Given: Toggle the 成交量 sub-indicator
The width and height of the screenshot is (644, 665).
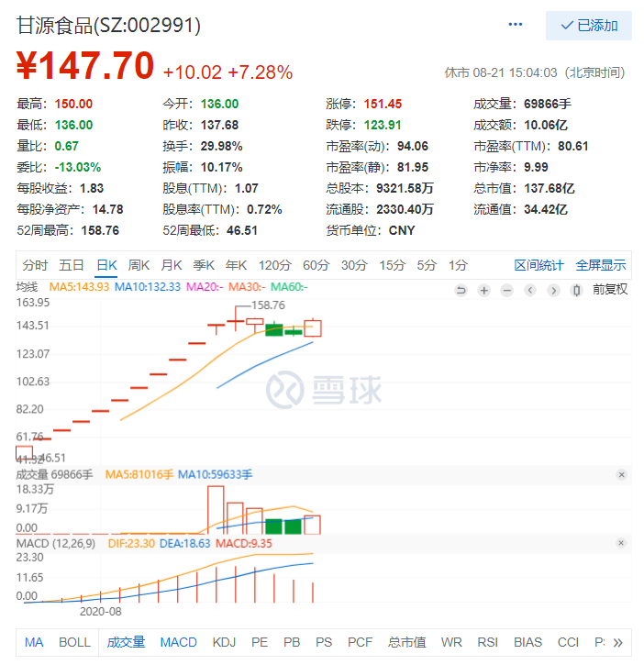Looking at the screenshot, I should (126, 642).
